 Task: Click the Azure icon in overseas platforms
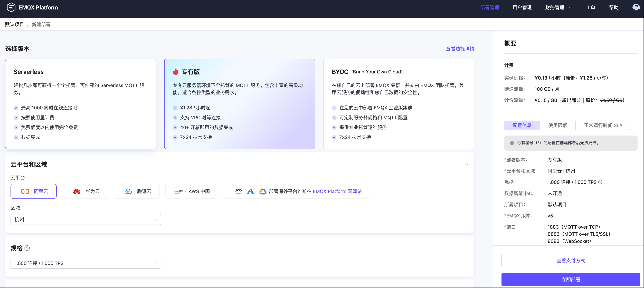(251, 191)
